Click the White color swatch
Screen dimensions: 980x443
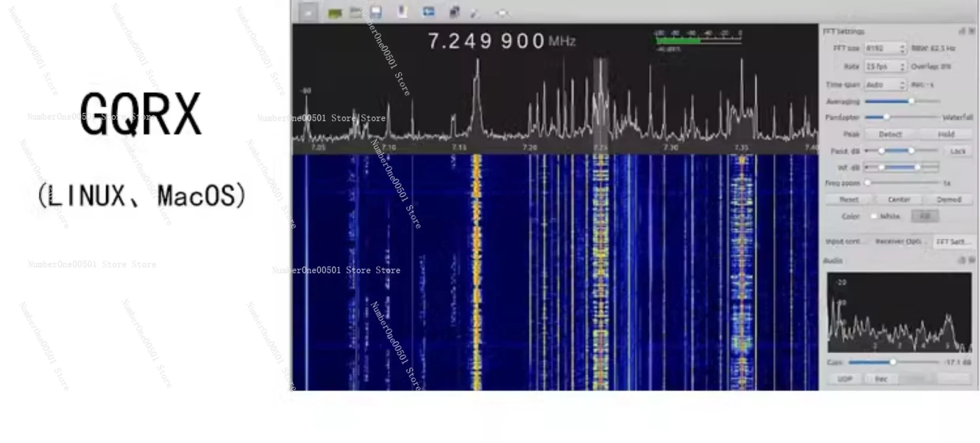[x=874, y=216]
